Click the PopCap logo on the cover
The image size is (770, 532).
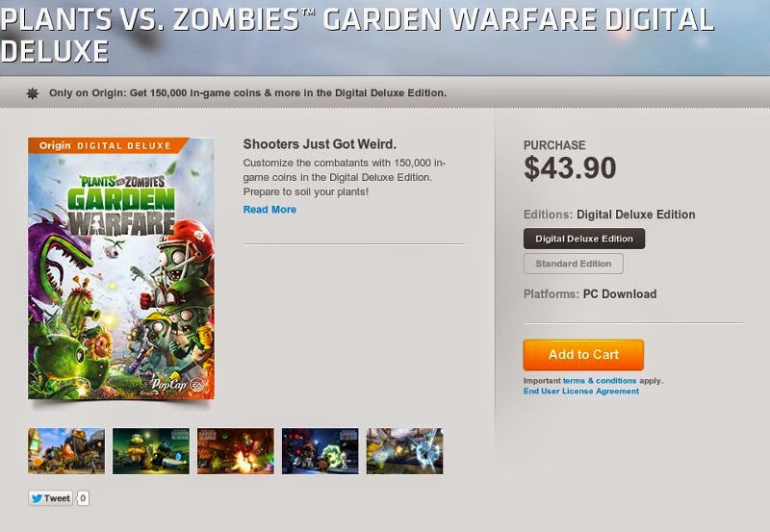click(169, 384)
